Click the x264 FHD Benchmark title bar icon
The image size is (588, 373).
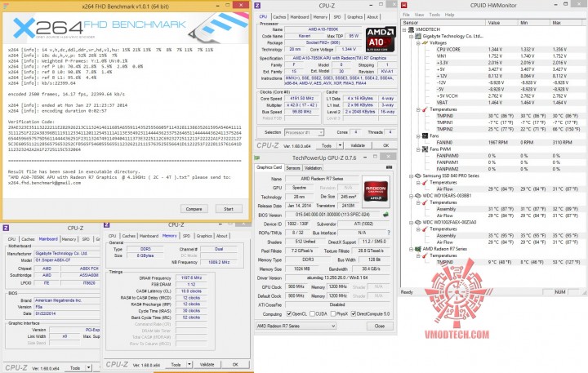click(x=5, y=5)
